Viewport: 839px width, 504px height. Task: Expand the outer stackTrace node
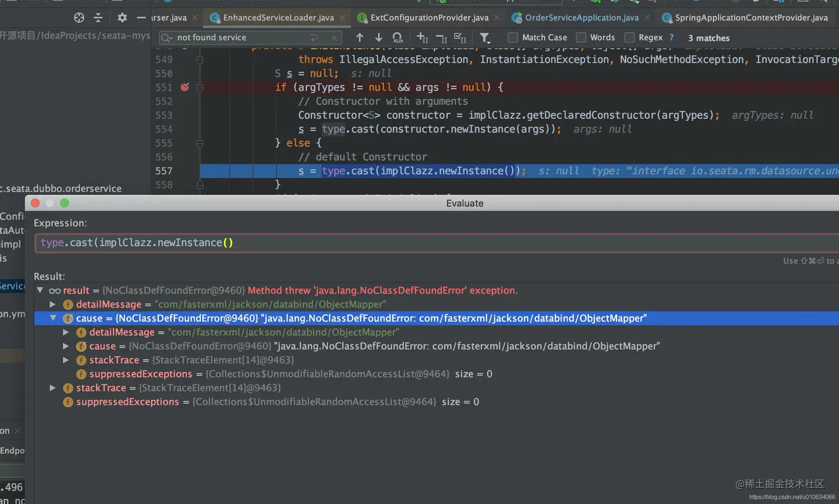53,388
